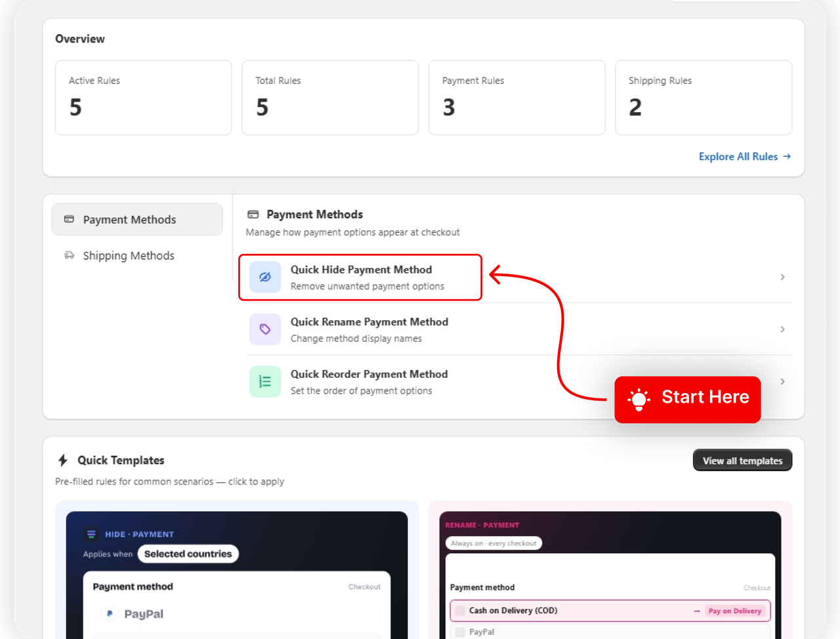Click the Pay on Delivery label tag
This screenshot has width=840, height=639.
(x=734, y=611)
